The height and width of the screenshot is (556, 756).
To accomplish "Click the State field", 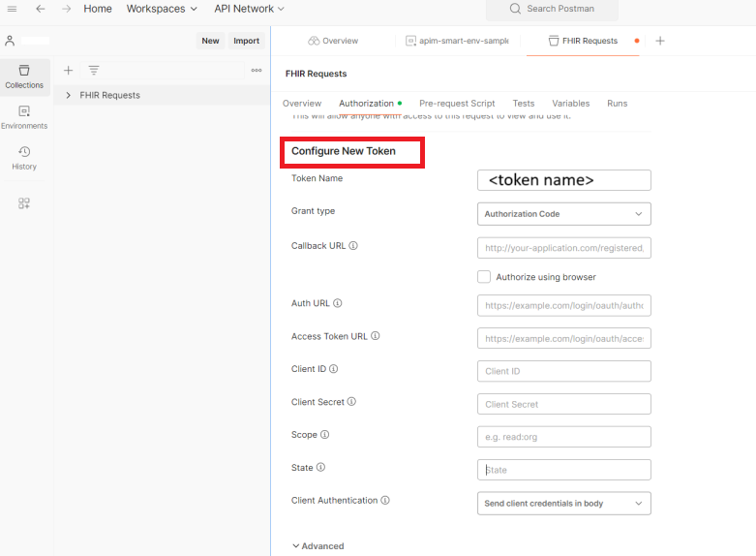I will point(564,470).
